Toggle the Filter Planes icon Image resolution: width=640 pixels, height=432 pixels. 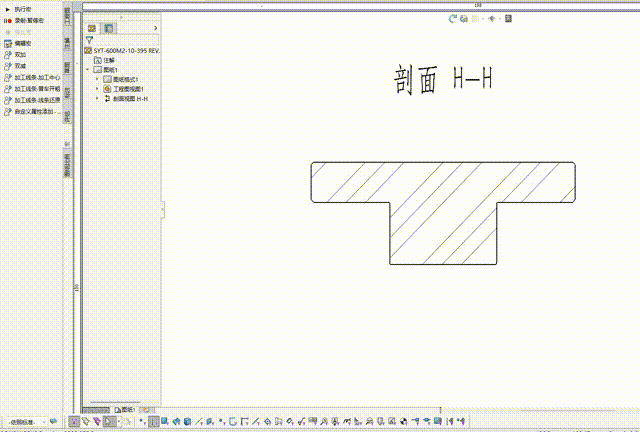209,421
